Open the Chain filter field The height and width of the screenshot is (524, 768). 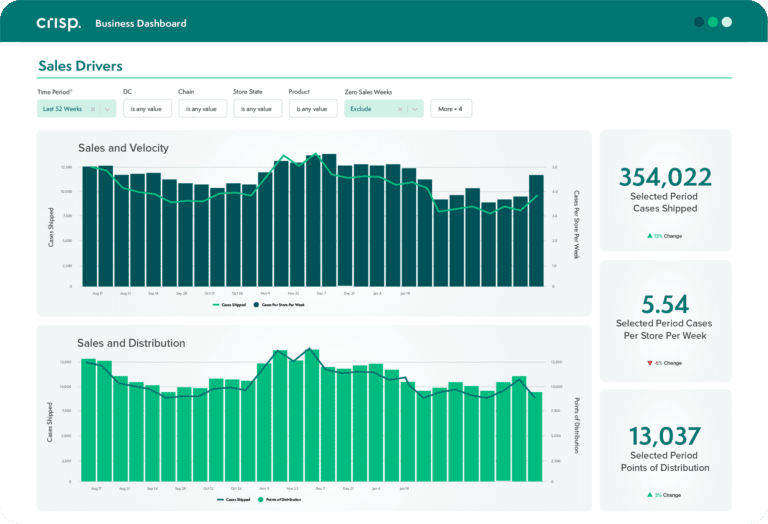pos(202,109)
